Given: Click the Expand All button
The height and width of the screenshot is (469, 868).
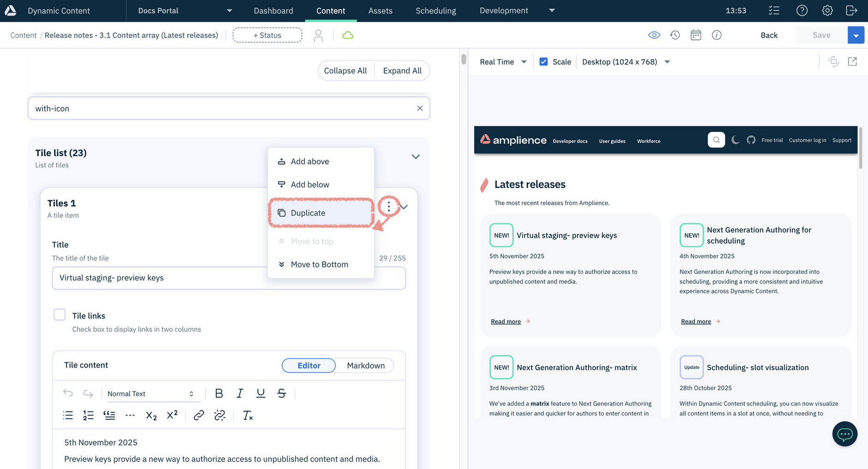Looking at the screenshot, I should [x=402, y=70].
